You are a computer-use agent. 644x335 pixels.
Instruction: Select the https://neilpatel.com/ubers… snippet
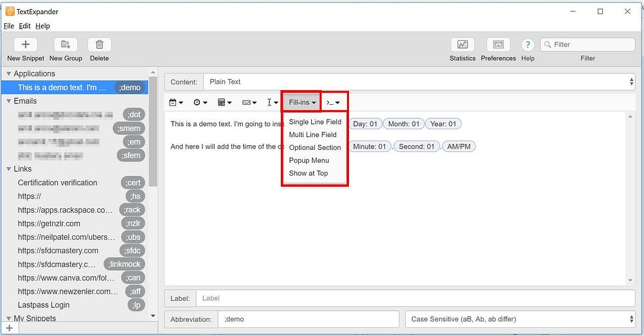coord(75,237)
